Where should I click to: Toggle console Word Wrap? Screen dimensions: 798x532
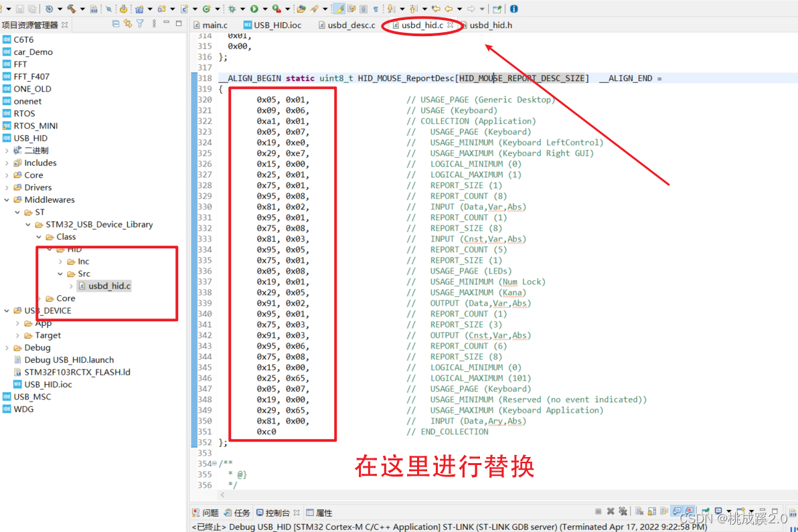(664, 511)
